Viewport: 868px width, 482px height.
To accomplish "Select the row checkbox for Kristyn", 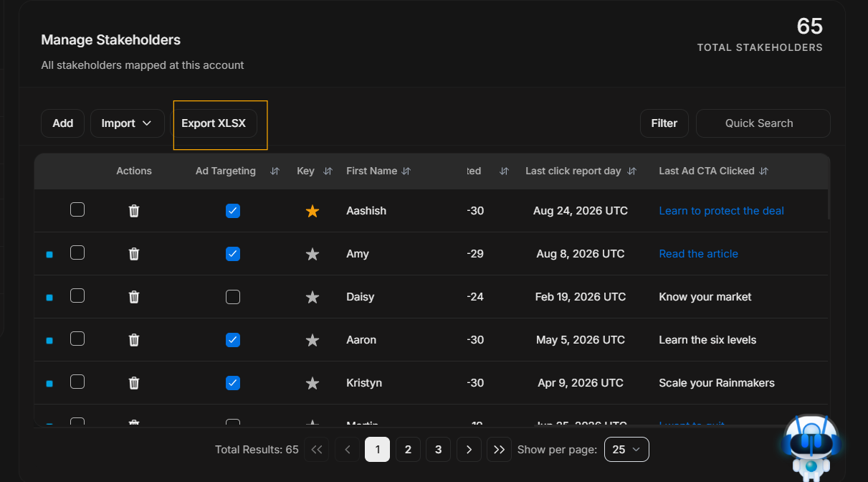I will [77, 382].
